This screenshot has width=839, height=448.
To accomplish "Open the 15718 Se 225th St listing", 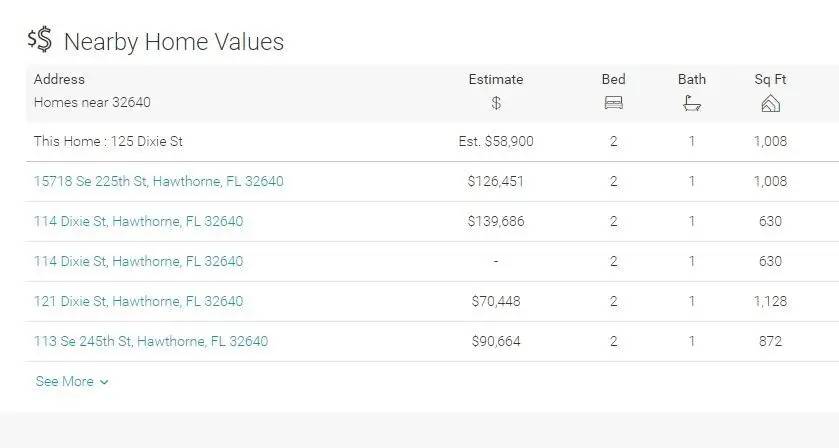I will (158, 181).
